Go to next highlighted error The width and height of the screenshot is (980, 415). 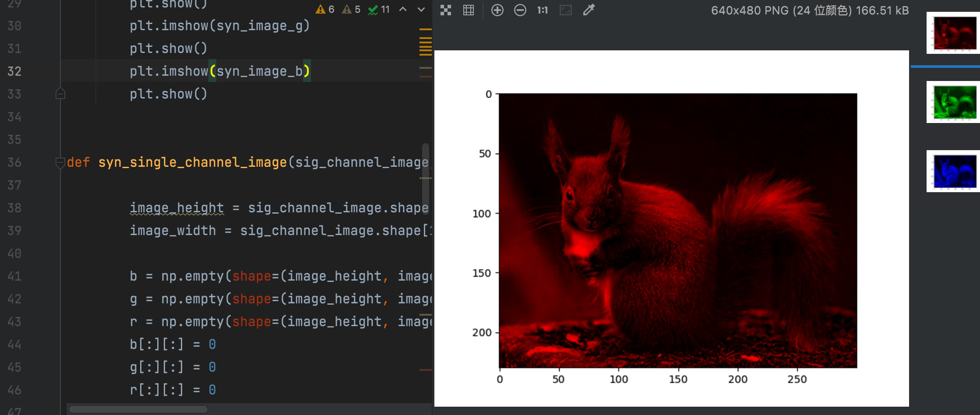(421, 9)
